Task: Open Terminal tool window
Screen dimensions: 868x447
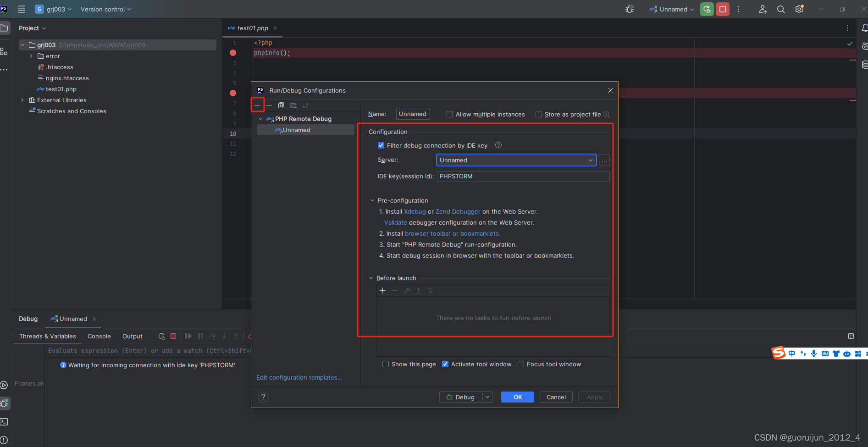Action: 4,422
